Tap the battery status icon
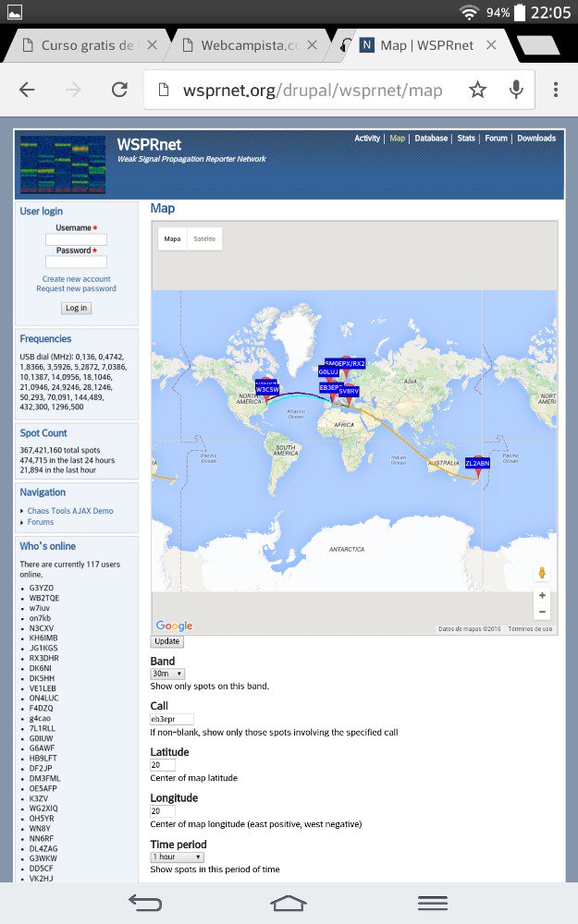 tap(519, 12)
